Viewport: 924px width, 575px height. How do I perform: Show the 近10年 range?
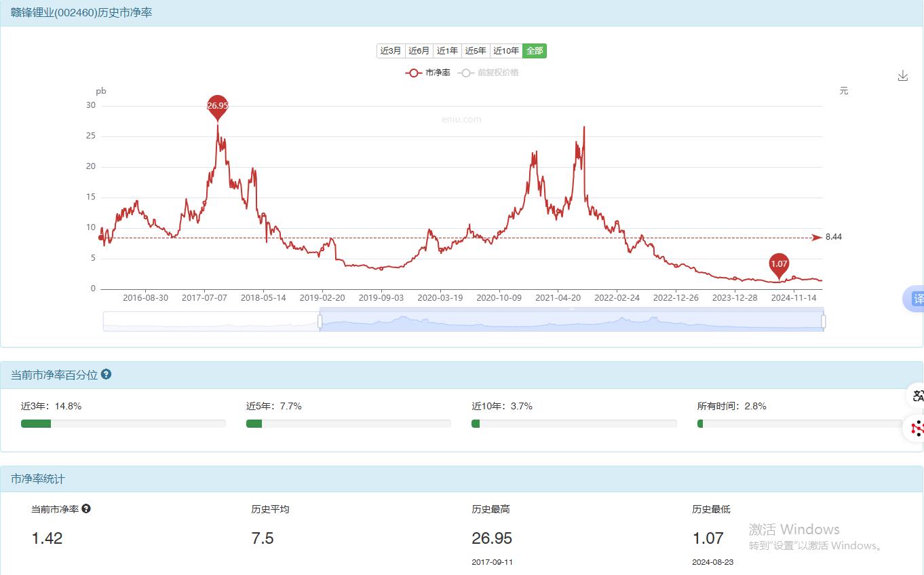(x=506, y=51)
